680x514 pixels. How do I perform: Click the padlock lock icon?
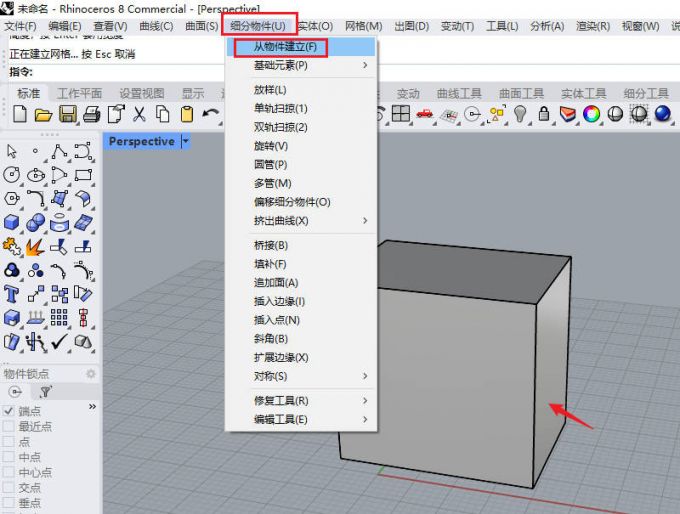543,114
